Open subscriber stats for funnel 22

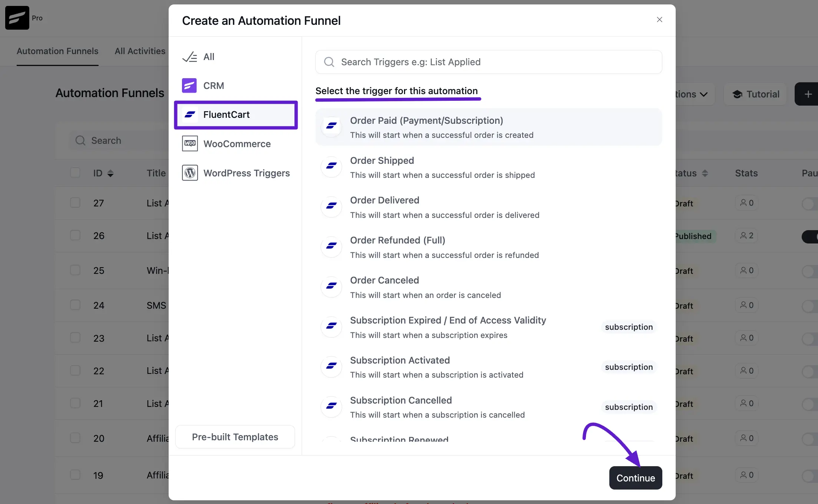point(746,371)
